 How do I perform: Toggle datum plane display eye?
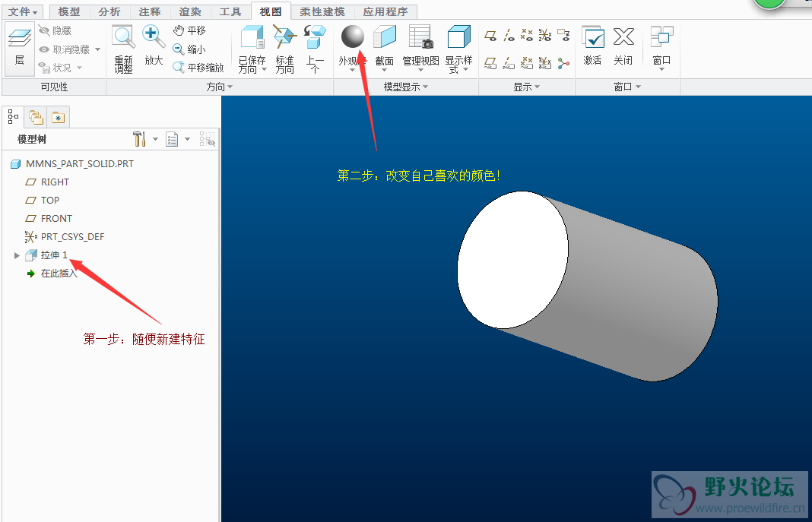491,35
